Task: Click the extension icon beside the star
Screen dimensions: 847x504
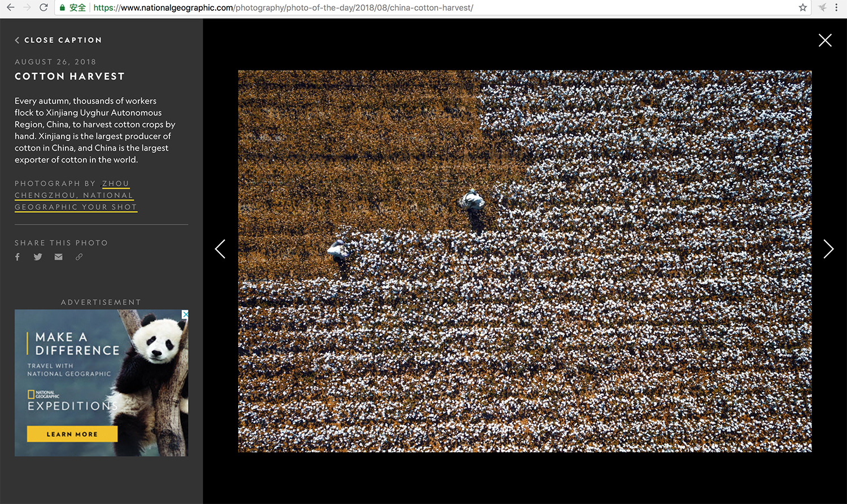Action: pos(822,7)
